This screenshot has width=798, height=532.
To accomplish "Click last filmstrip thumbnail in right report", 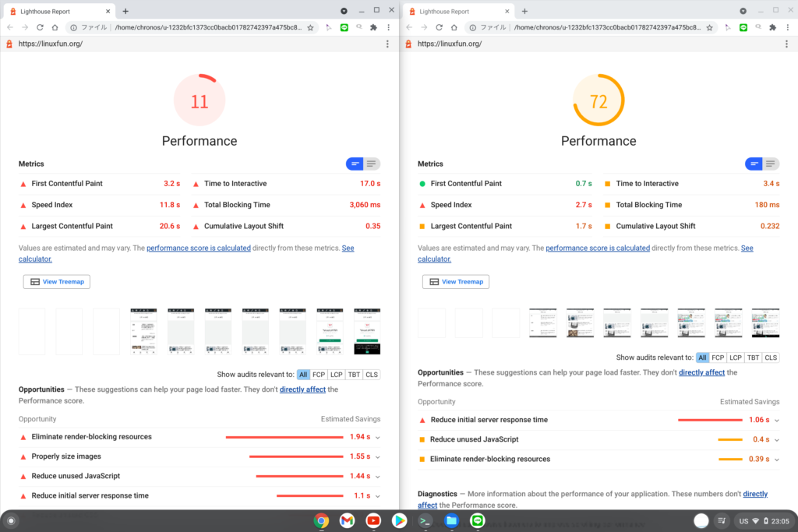I will point(765,322).
